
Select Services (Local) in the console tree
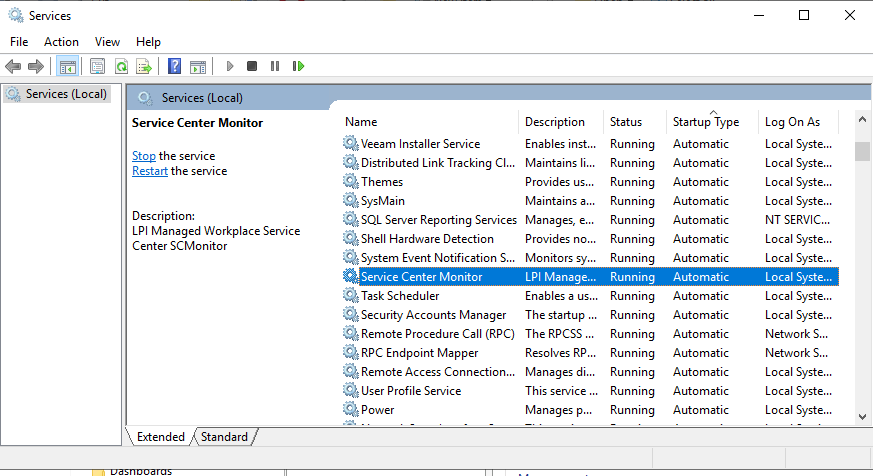point(57,94)
